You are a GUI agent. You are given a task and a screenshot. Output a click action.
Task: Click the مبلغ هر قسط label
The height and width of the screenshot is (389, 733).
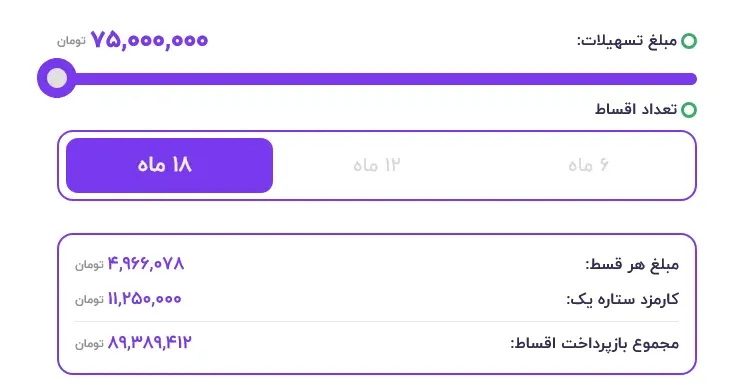(x=632, y=265)
